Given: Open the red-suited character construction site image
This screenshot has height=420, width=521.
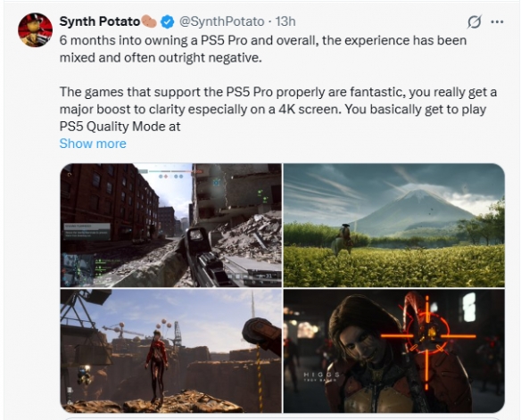Looking at the screenshot, I should pyautogui.click(x=170, y=350).
